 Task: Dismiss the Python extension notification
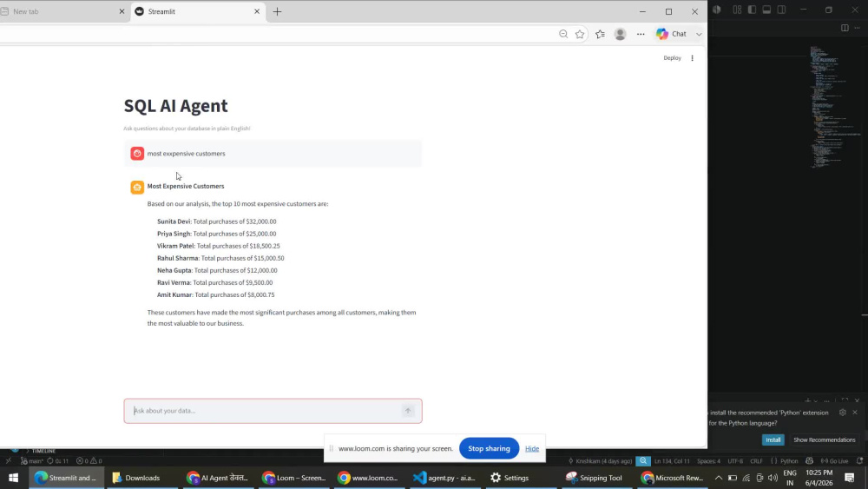(855, 413)
